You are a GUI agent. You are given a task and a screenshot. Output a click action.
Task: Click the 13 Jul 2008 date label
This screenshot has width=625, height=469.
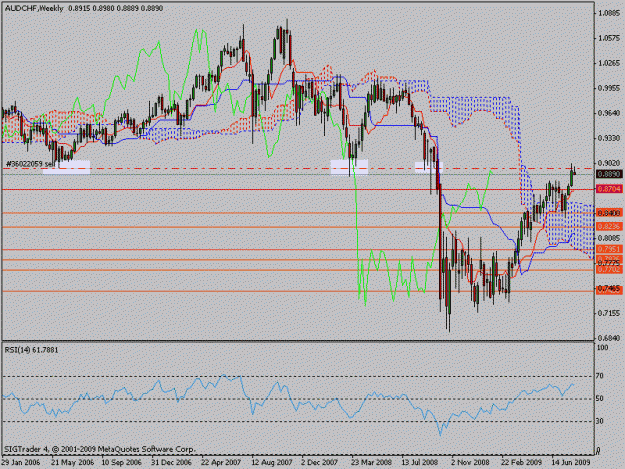[x=420, y=463]
